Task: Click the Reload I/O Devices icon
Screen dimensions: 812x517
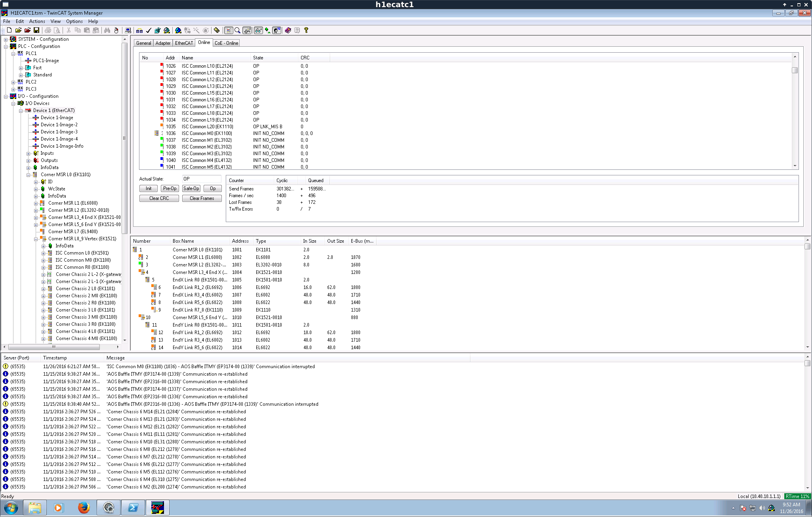Action: click(x=187, y=30)
